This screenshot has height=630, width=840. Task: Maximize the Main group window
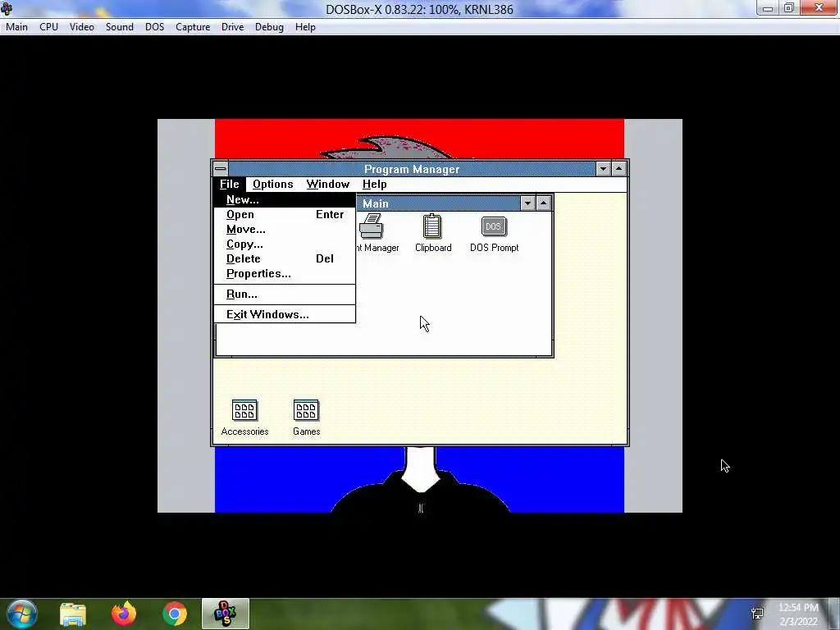[543, 203]
